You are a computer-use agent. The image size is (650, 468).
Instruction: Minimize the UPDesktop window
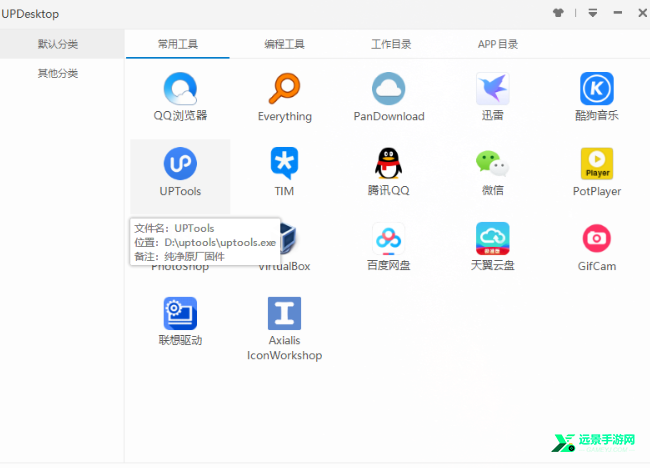pos(618,13)
